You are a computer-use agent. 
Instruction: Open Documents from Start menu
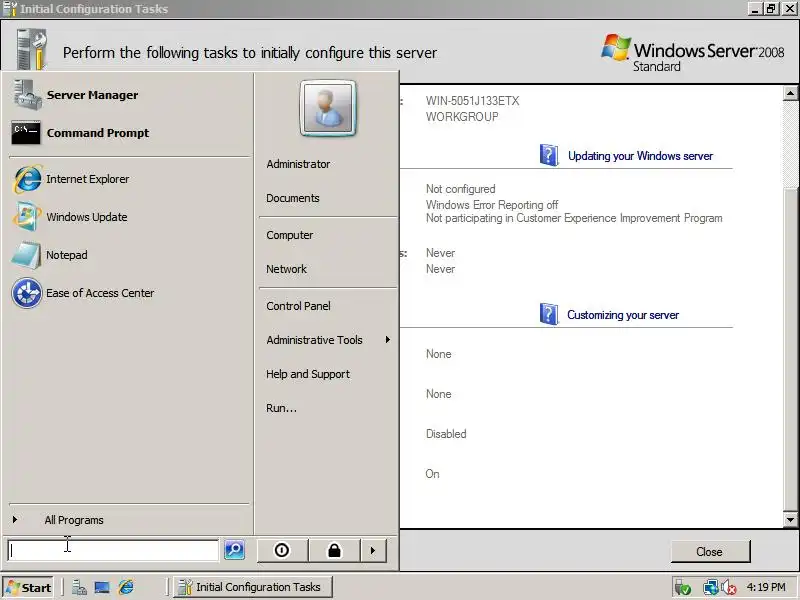point(293,198)
